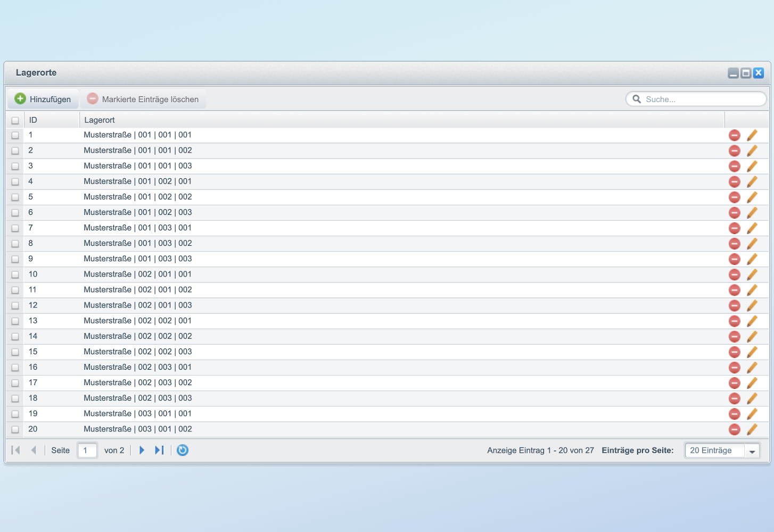The width and height of the screenshot is (774, 532).
Task: Select Musterstraße | 002 | 001 | 001
Action: 138,274
